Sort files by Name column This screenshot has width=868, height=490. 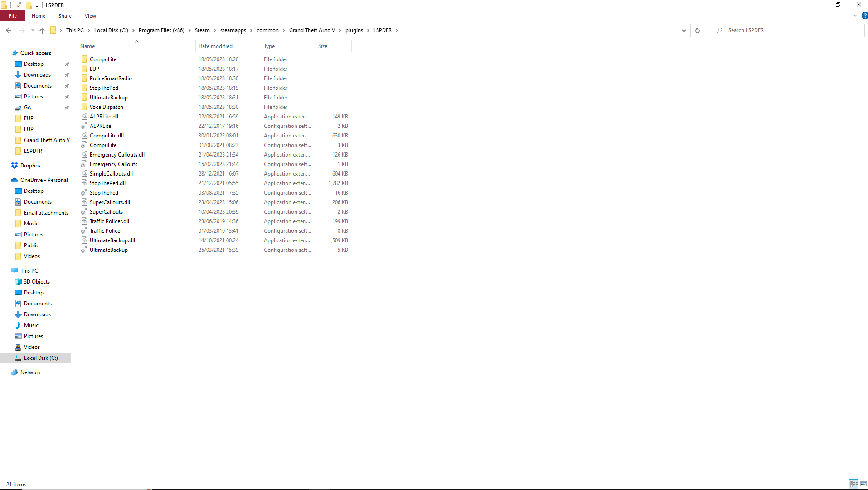pyautogui.click(x=136, y=46)
